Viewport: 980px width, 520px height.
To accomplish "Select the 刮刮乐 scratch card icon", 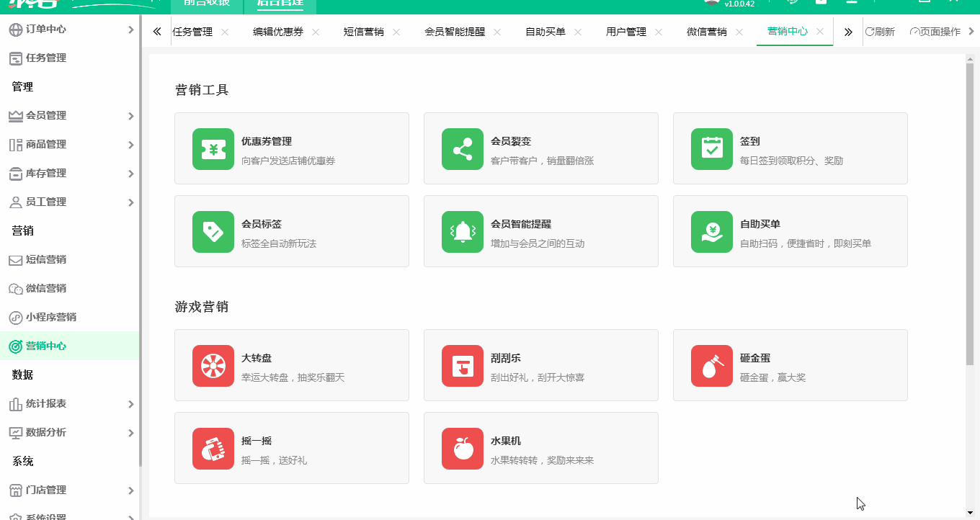I will 462,365.
